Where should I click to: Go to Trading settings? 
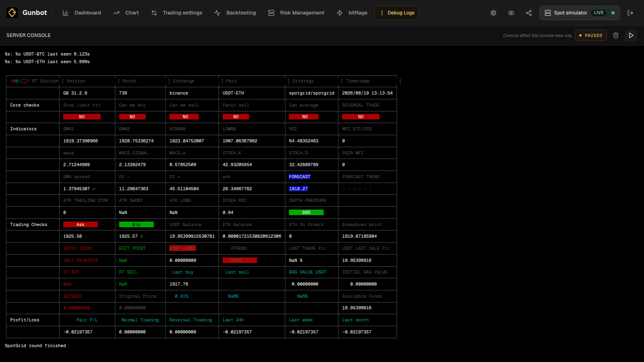tap(177, 13)
